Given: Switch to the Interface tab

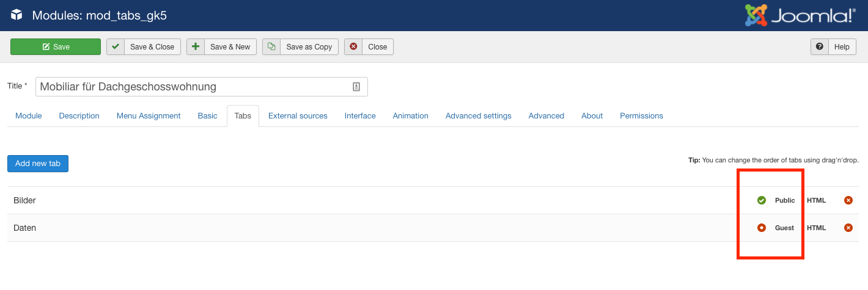Looking at the screenshot, I should pos(360,116).
